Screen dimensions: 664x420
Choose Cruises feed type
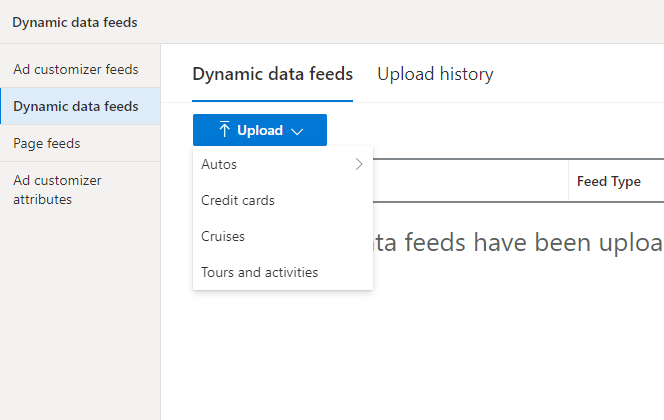[x=283, y=236]
